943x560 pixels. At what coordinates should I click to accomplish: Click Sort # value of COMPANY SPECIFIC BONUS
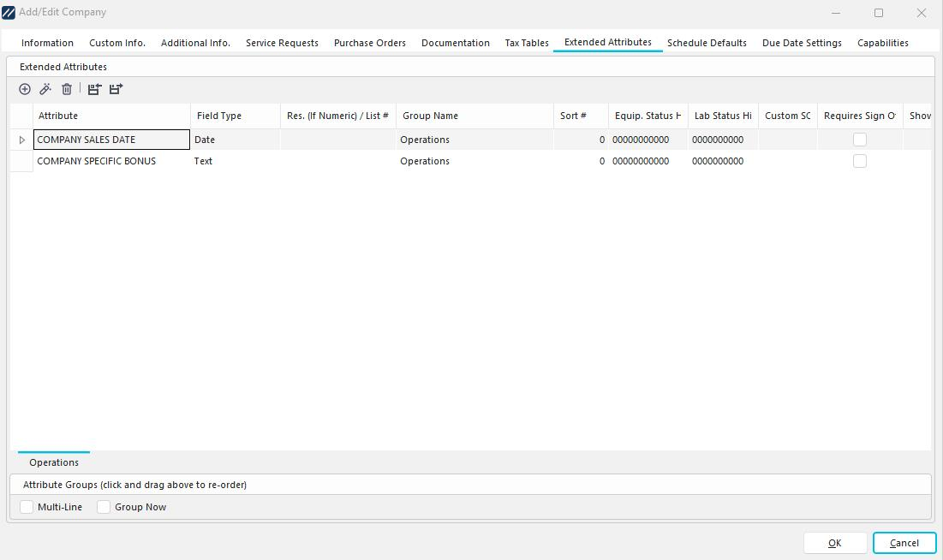tap(581, 161)
